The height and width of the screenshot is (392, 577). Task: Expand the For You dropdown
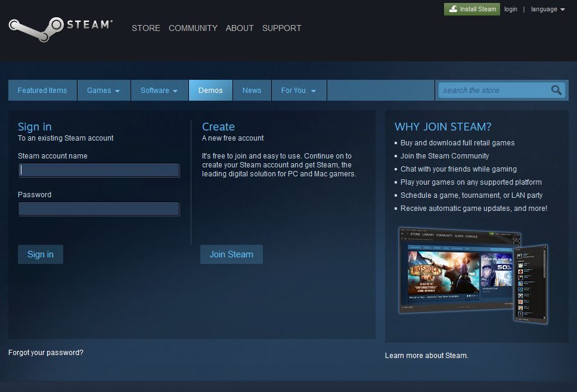pos(299,90)
